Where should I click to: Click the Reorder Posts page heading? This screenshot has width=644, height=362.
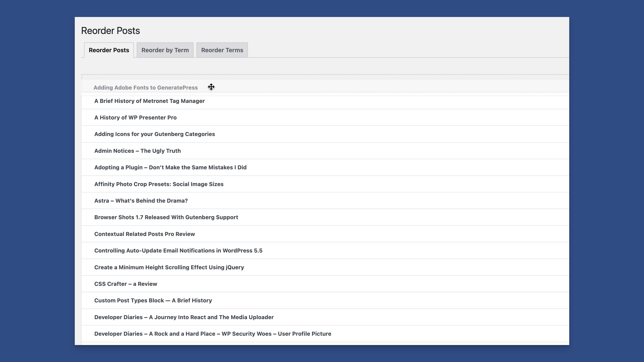(110, 31)
